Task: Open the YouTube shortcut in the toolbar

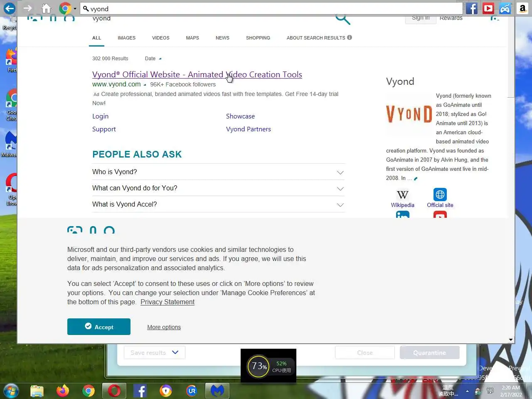Action: (x=488, y=8)
